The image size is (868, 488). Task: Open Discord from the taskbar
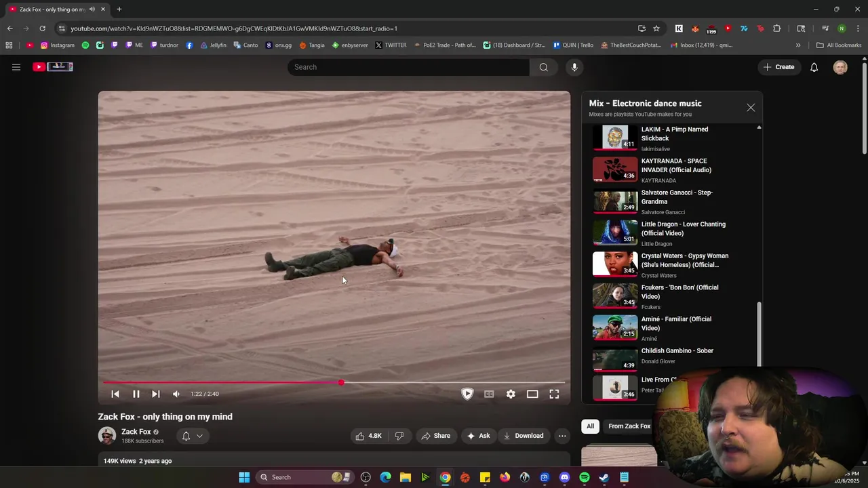click(564, 477)
